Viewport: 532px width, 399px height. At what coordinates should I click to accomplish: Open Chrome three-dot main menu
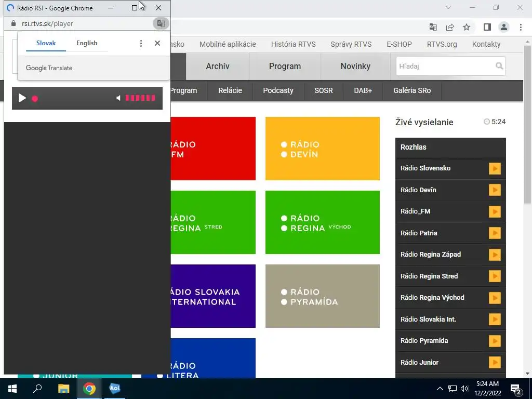521,27
